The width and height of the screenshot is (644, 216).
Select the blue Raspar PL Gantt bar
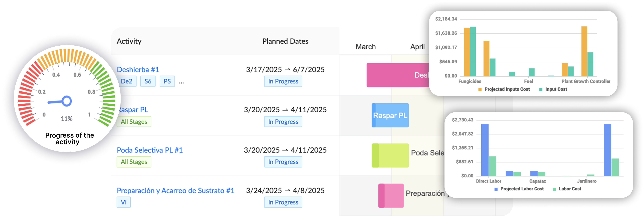point(390,115)
